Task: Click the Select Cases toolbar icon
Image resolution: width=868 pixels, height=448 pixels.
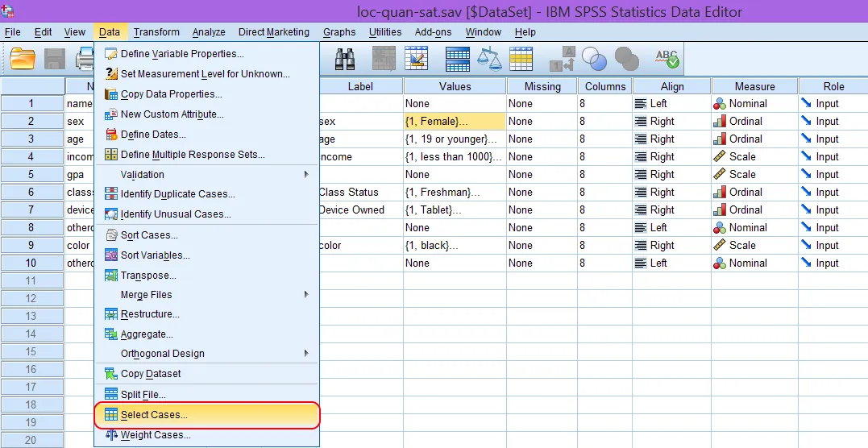Action: (521, 60)
